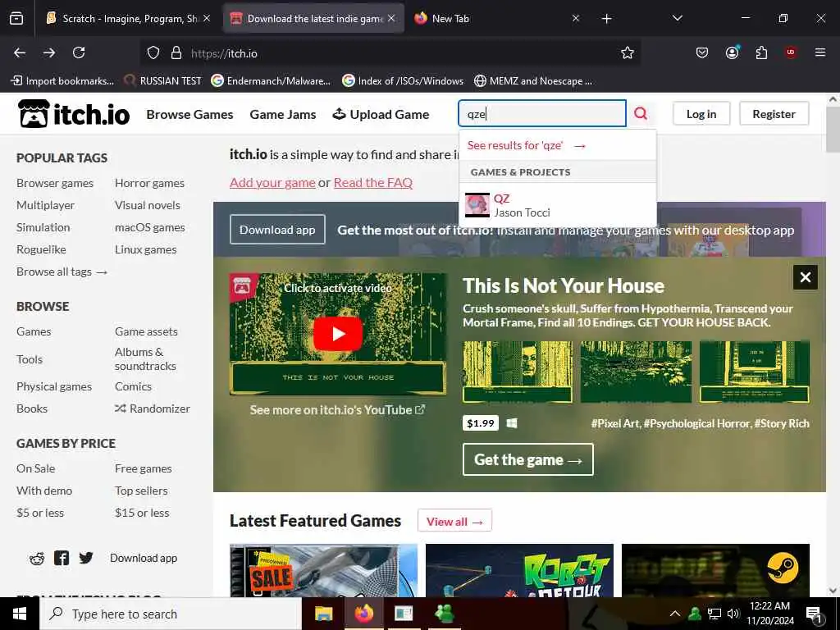Open the Robot Detour game thumbnail

(x=519, y=571)
